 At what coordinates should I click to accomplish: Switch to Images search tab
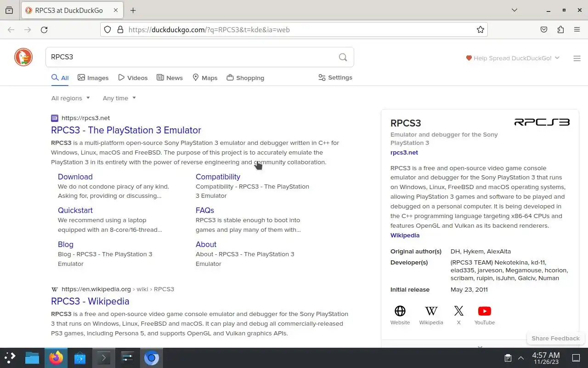[x=93, y=78]
